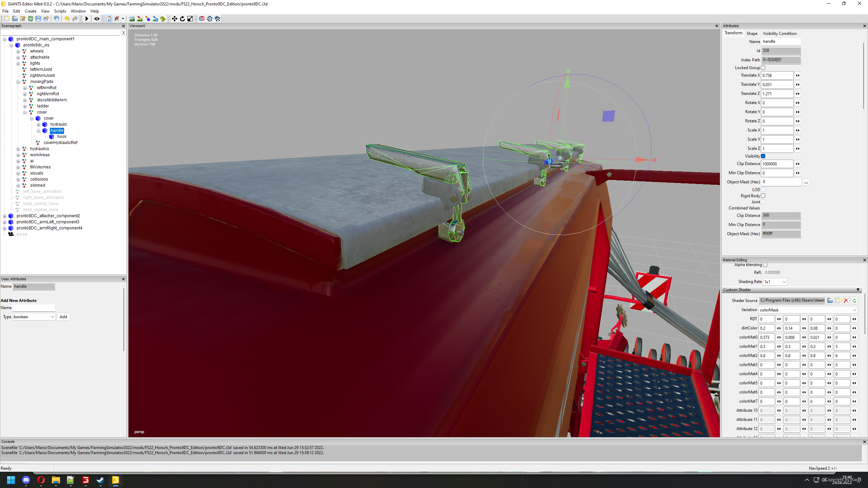Switch to the Shape tab
The height and width of the screenshot is (488, 868).
click(752, 33)
